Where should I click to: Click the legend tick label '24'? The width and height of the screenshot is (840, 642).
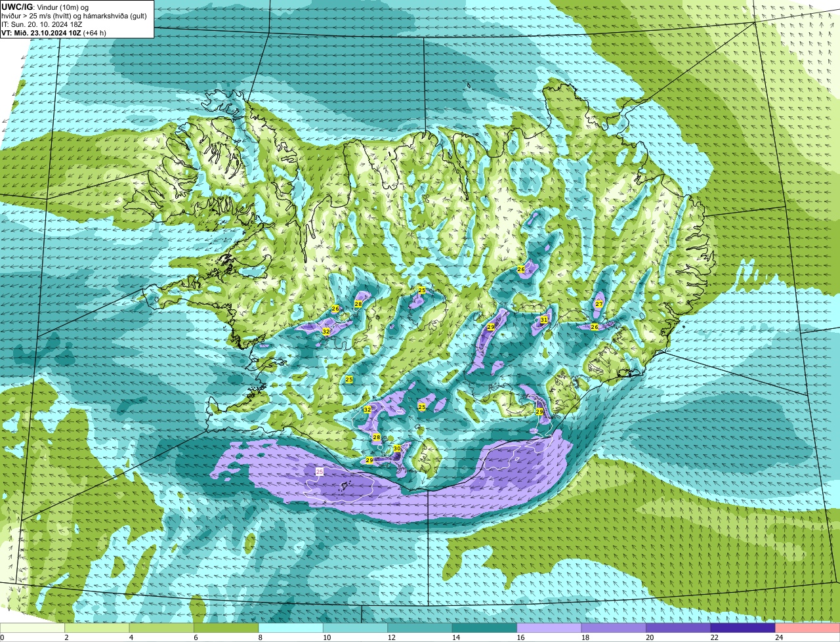pos(778,637)
